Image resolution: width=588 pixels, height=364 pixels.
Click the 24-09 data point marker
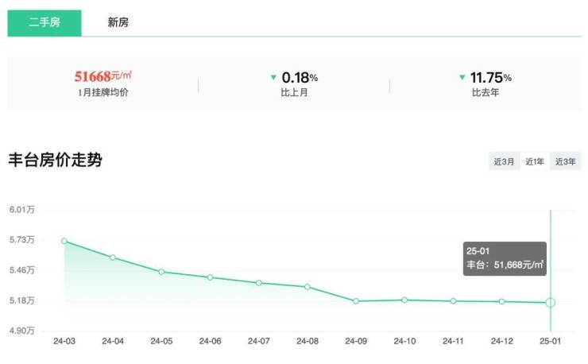356,301
